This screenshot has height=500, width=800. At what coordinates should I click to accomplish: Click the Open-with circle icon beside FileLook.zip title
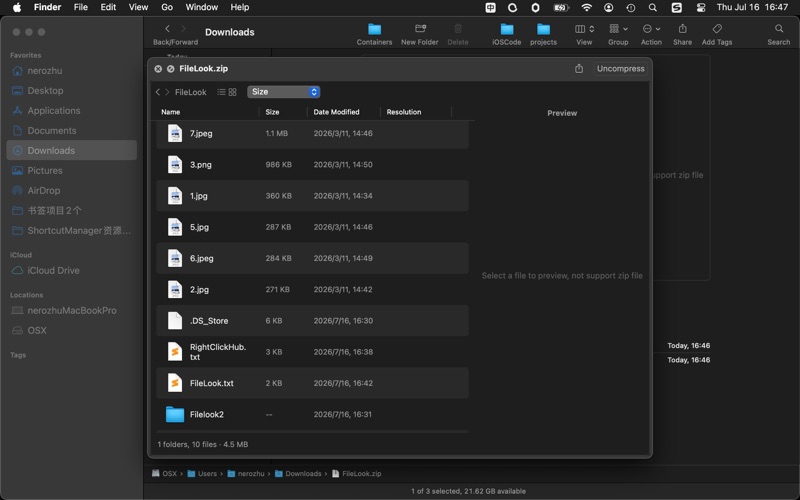170,69
